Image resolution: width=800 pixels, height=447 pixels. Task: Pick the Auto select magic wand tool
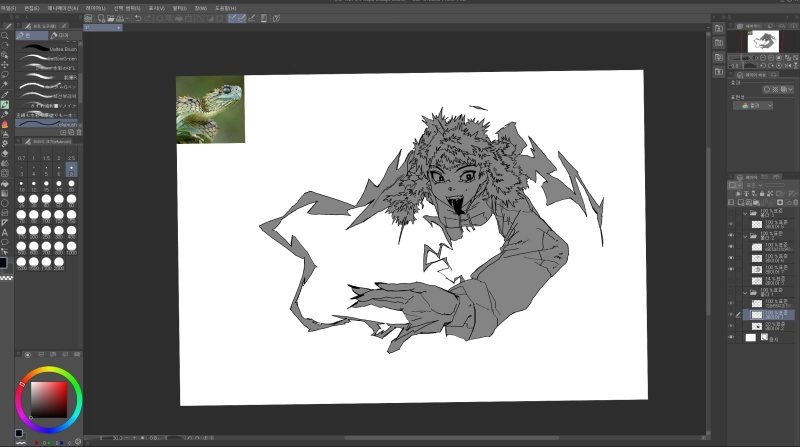(x=5, y=83)
